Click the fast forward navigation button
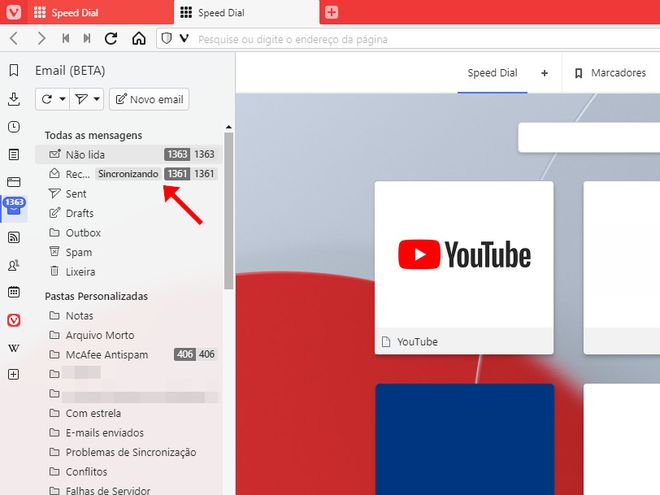 87,39
